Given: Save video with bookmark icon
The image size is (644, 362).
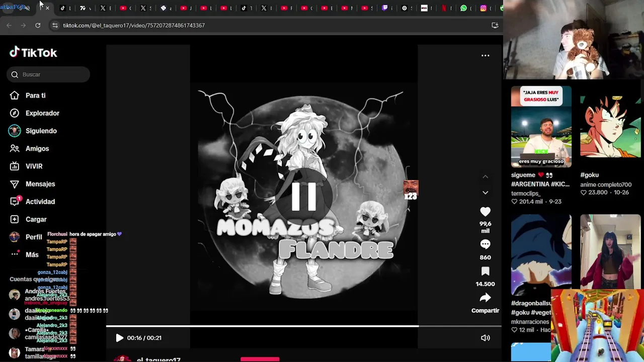Looking at the screenshot, I should (485, 271).
